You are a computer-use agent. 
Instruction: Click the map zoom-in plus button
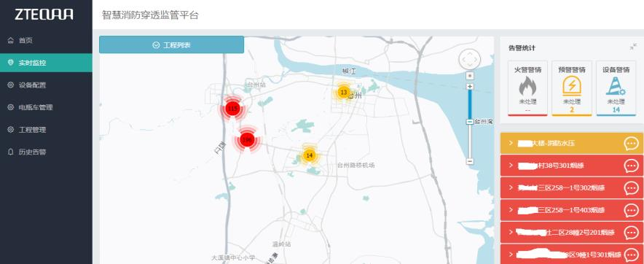click(471, 86)
